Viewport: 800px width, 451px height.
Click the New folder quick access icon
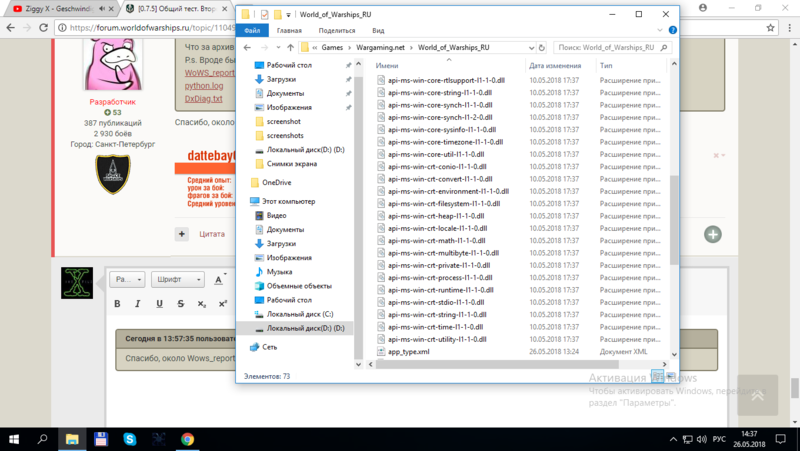click(278, 14)
